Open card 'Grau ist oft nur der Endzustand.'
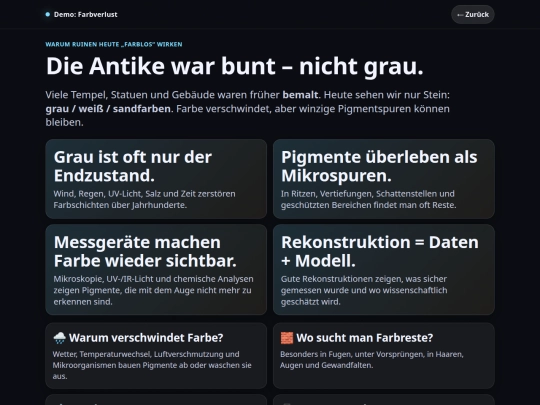 click(156, 179)
